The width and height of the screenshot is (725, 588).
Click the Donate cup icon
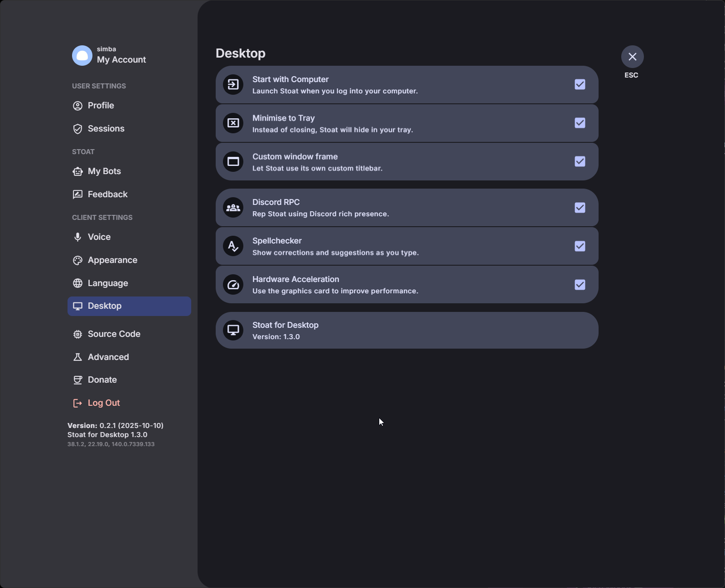78,380
